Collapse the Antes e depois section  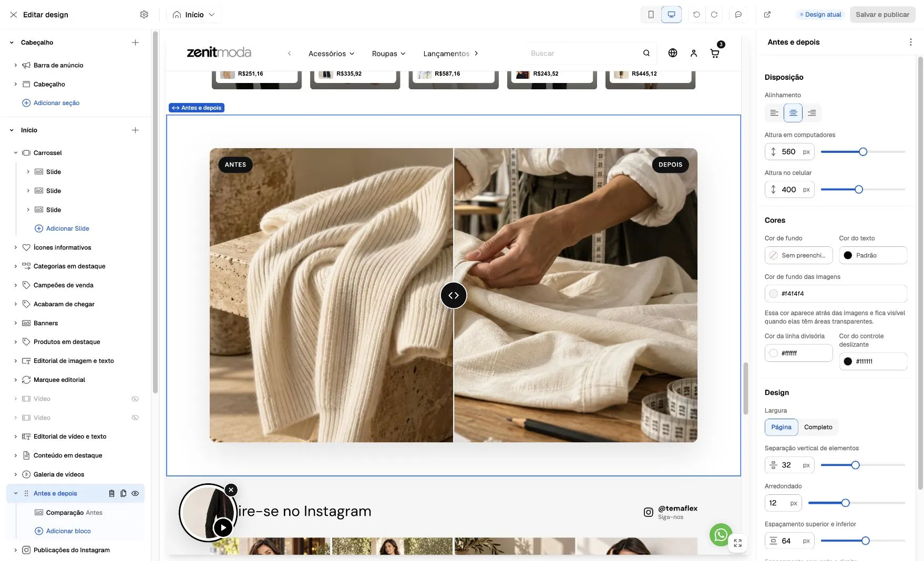(15, 493)
